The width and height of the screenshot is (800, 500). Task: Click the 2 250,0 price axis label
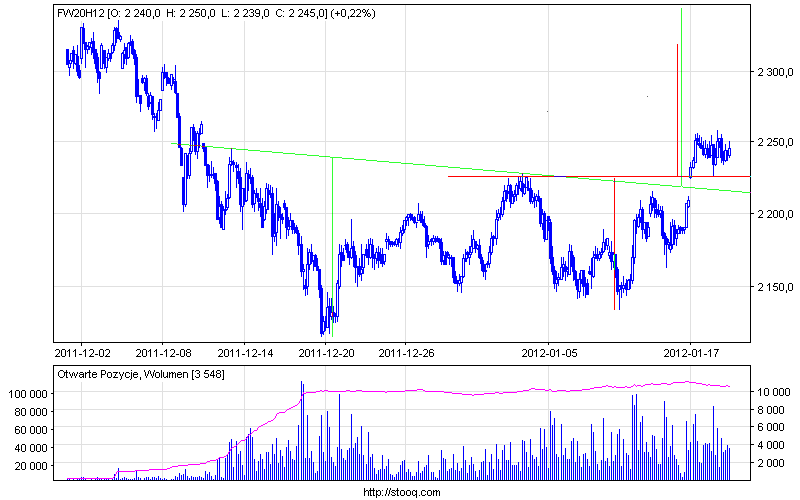776,141
